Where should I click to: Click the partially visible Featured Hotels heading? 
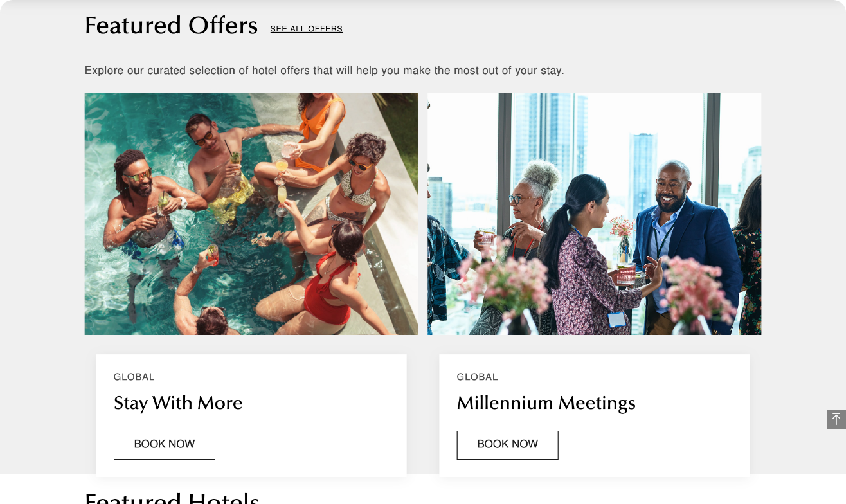tap(172, 498)
